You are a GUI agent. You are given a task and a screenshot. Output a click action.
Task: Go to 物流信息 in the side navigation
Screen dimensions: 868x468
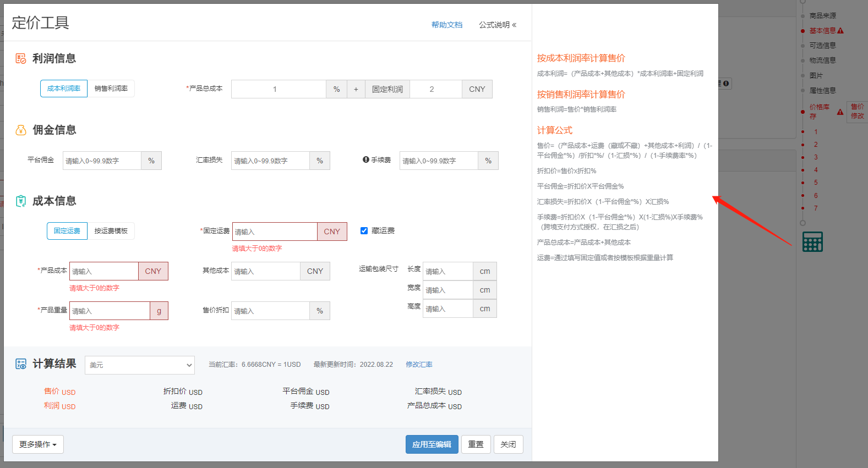click(x=822, y=60)
